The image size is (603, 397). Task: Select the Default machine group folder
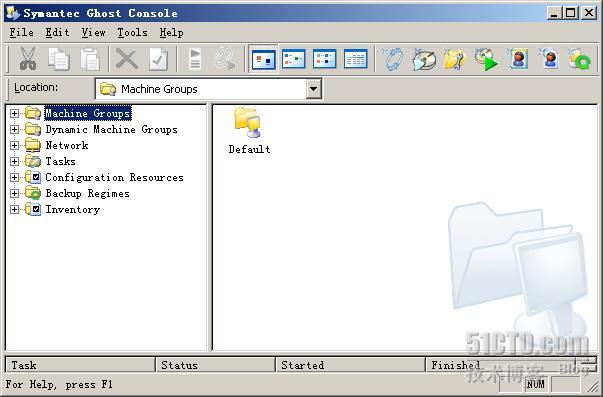pos(249,131)
